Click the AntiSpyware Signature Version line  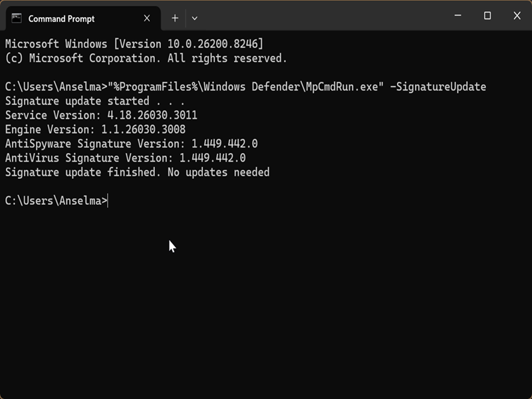click(131, 144)
